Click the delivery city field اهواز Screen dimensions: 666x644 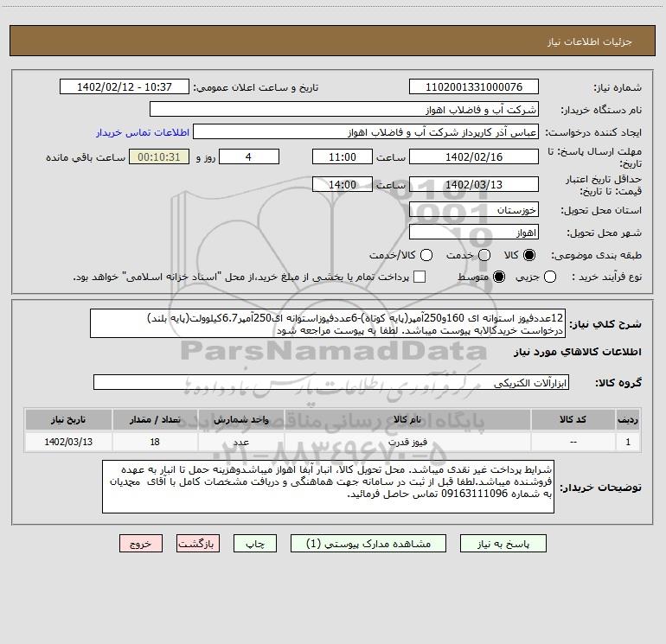coord(474,233)
